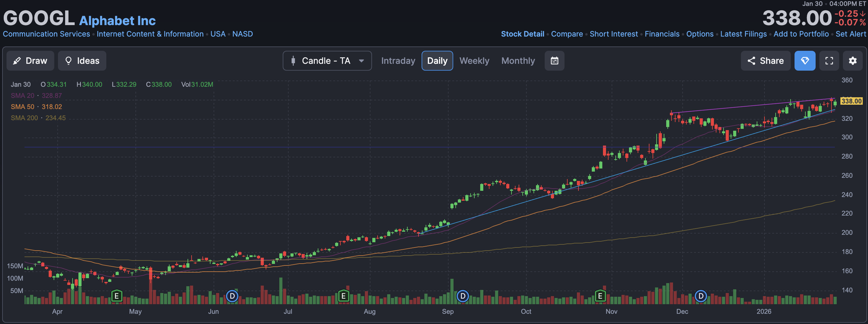Click the earnings E marker in late July
This screenshot has height=324, width=868.
pos(343,296)
